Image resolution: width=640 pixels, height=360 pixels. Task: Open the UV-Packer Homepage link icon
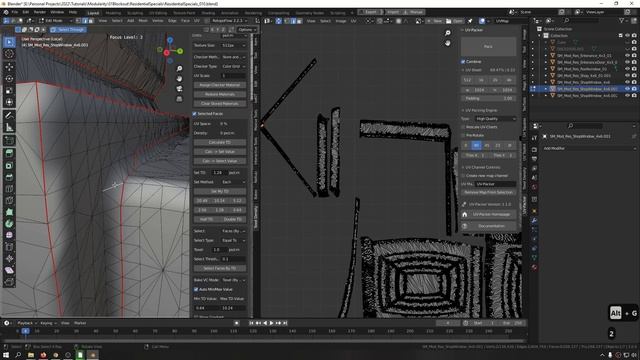pyautogui.click(x=464, y=214)
